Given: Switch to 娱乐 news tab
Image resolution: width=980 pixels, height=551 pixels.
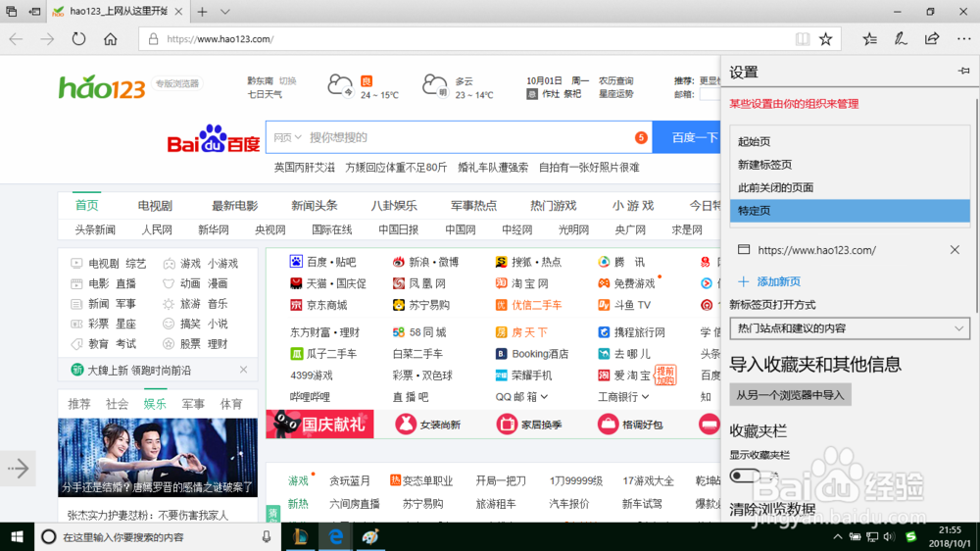Looking at the screenshot, I should pyautogui.click(x=155, y=404).
